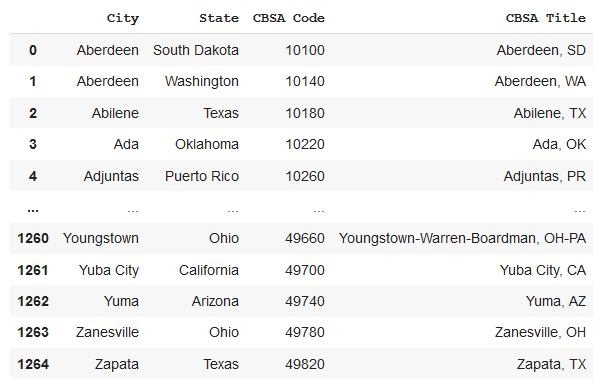Click the CBSA Title column header
This screenshot has width=597, height=382.
click(x=546, y=18)
